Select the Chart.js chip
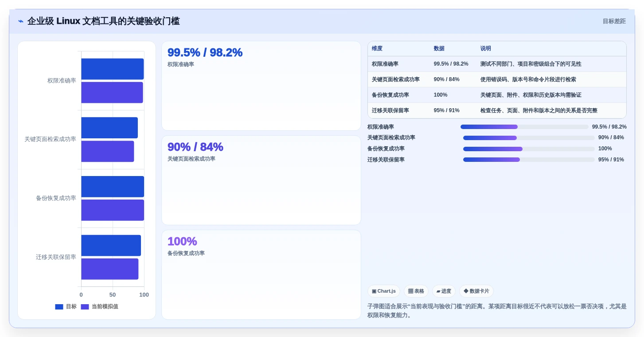The width and height of the screenshot is (644, 337). pyautogui.click(x=384, y=291)
